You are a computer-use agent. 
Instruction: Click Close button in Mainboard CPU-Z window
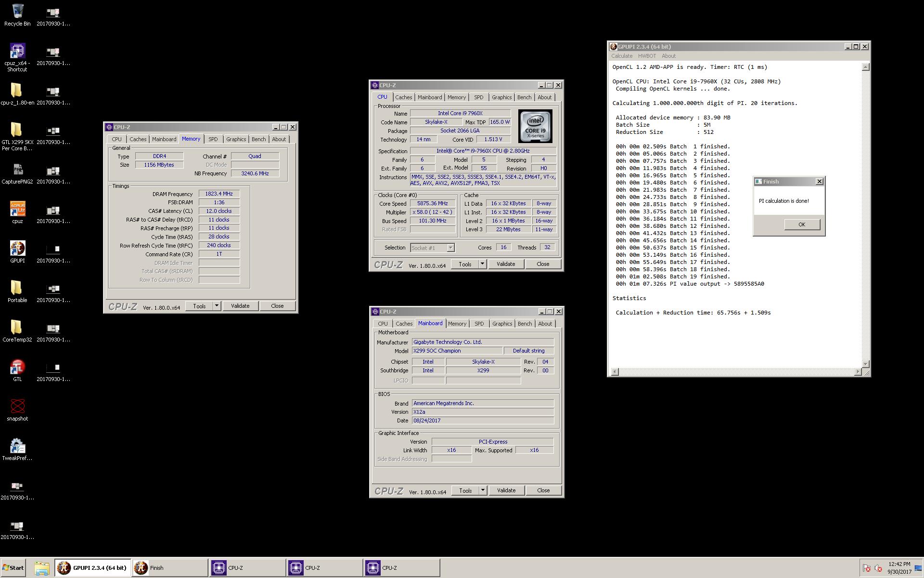tap(543, 490)
